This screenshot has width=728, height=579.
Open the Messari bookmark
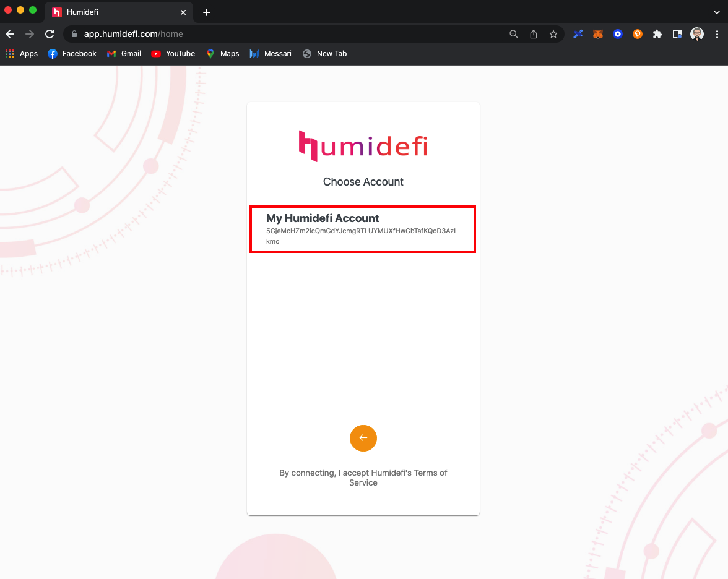(271, 54)
